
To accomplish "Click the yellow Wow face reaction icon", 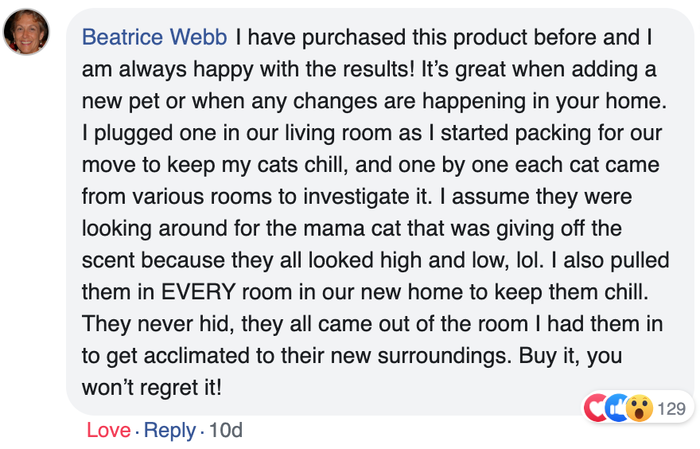I will (639, 408).
